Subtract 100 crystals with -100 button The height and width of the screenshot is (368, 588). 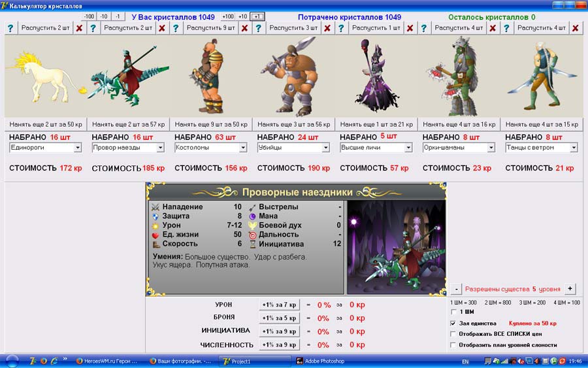[x=89, y=16]
